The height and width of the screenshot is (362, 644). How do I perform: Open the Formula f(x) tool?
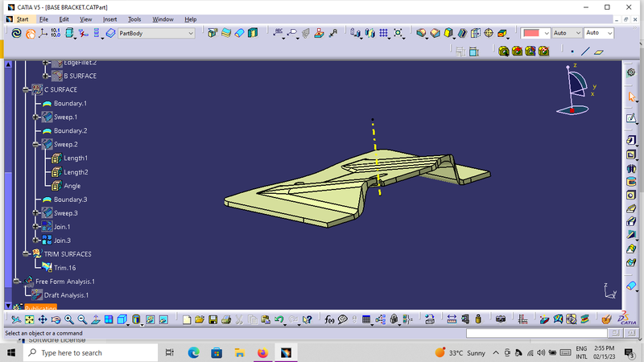click(x=329, y=319)
